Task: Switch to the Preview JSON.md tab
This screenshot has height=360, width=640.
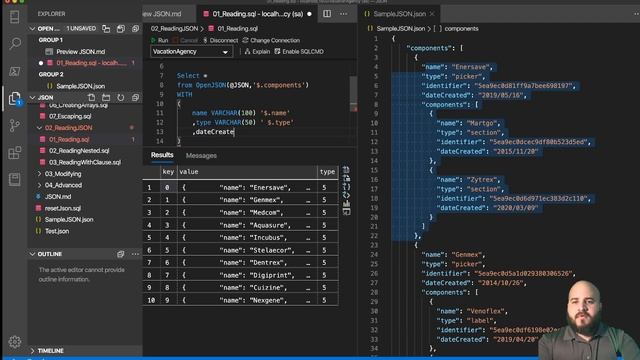Action: click(x=169, y=14)
